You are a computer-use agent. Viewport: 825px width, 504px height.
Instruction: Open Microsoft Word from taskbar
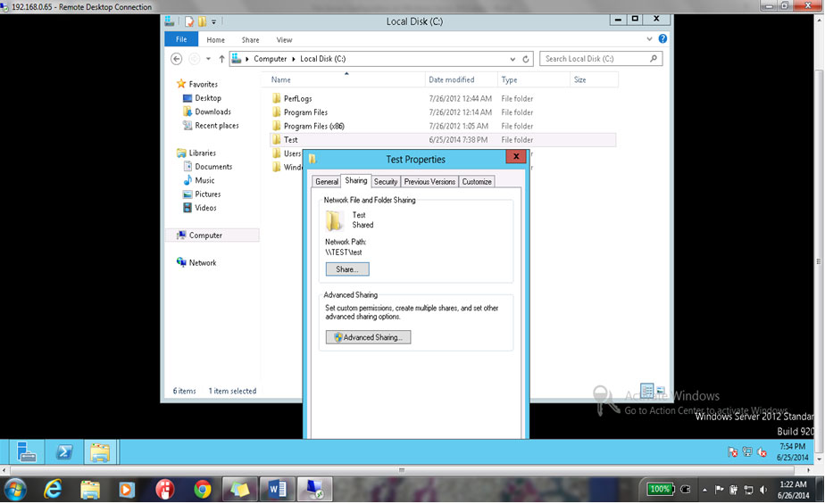click(x=278, y=490)
